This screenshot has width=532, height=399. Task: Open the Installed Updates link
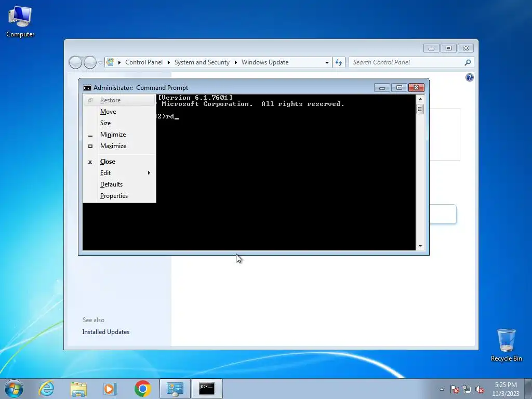[x=106, y=332]
